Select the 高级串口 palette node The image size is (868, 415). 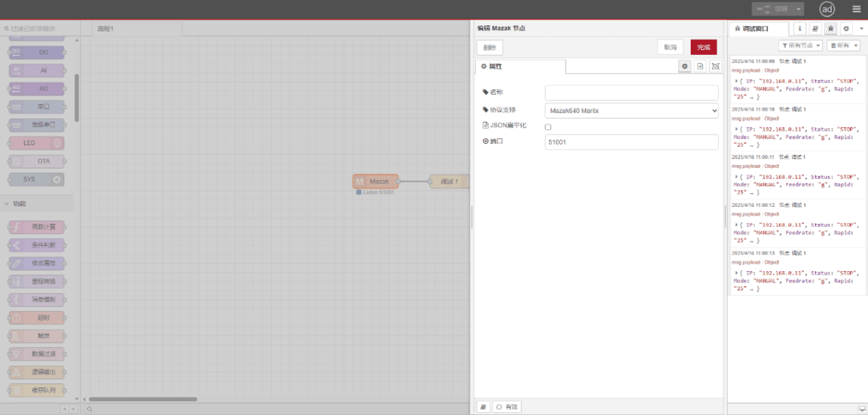point(37,124)
